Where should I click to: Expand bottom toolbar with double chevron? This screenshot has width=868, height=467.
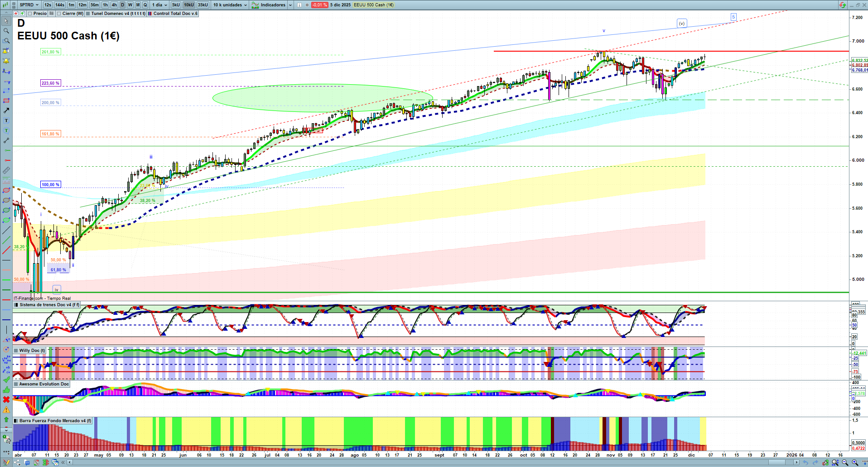click(x=63, y=462)
